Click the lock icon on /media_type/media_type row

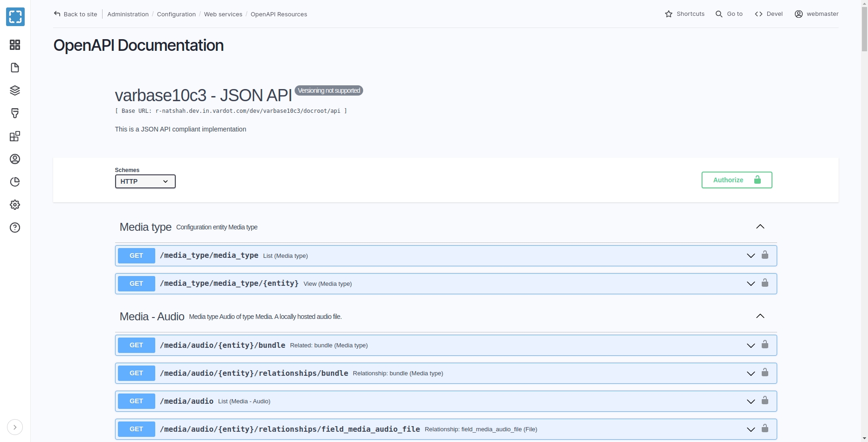click(x=765, y=255)
